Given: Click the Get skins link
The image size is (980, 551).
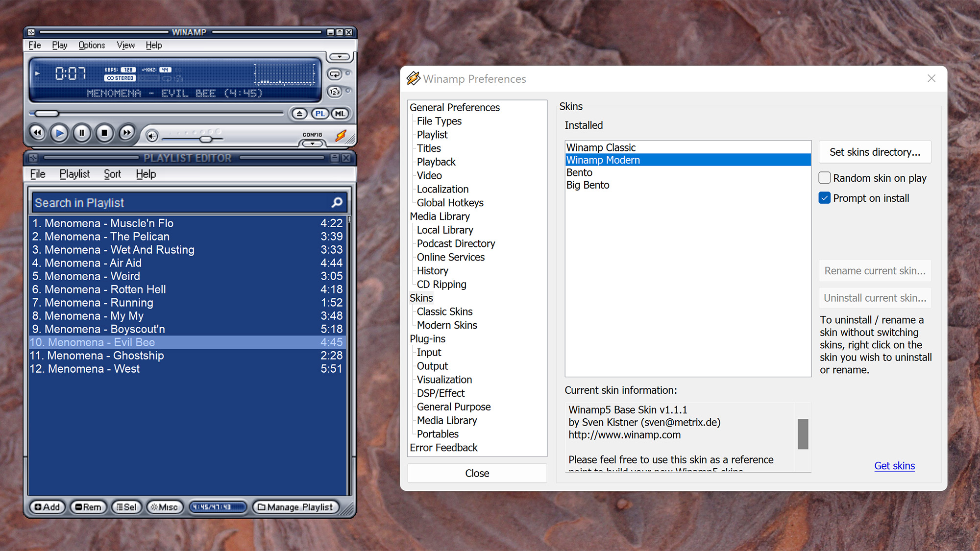Looking at the screenshot, I should (x=894, y=466).
